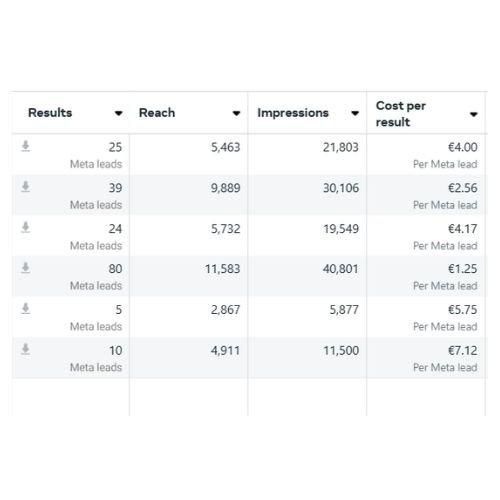Open the Reach column dropdown arrow
Viewport: 500px width, 500px height.
[x=236, y=113]
